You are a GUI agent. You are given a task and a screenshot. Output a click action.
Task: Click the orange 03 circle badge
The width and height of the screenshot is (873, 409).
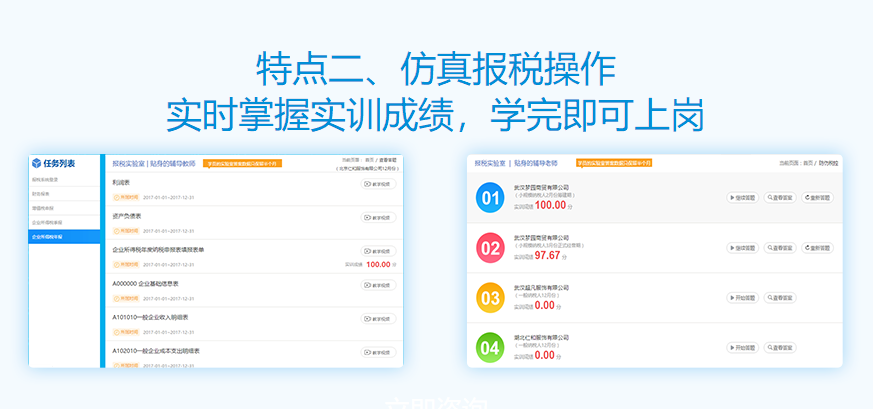point(490,298)
